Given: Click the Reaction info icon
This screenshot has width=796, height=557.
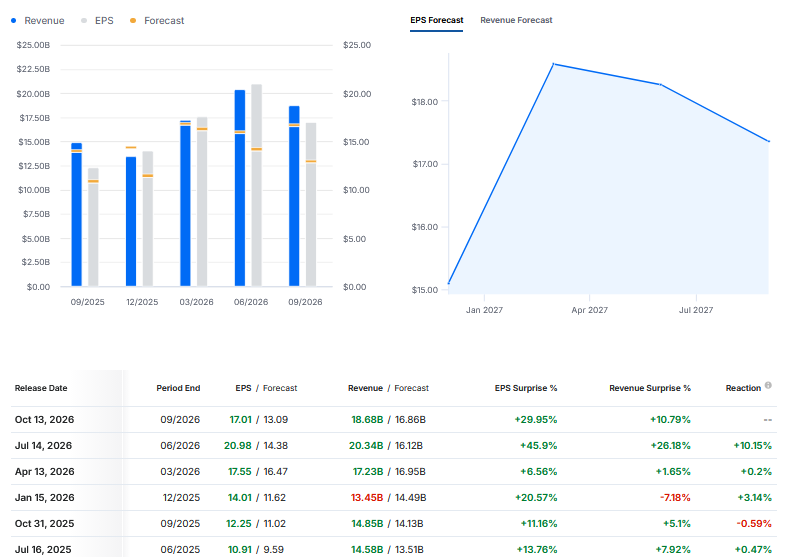Looking at the screenshot, I should 768,385.
